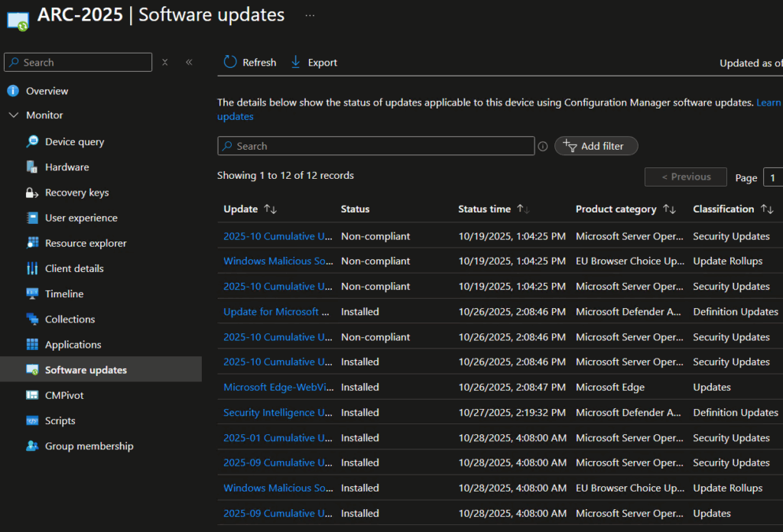Open Recovery keys via its lock icon
Screen dimensions: 783x532
[32, 193]
